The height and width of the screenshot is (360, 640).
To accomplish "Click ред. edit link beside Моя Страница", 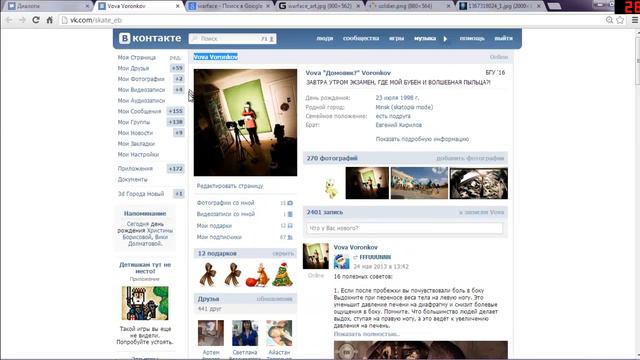I will (175, 58).
